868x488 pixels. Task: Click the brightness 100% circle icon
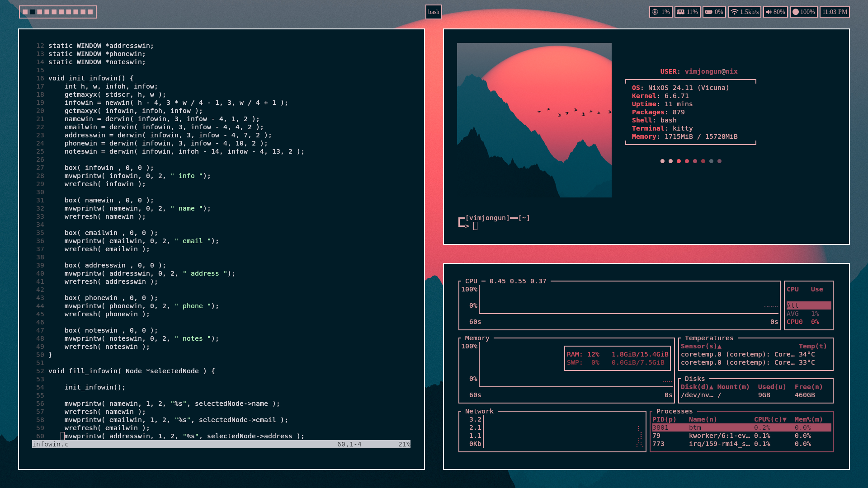coord(796,12)
